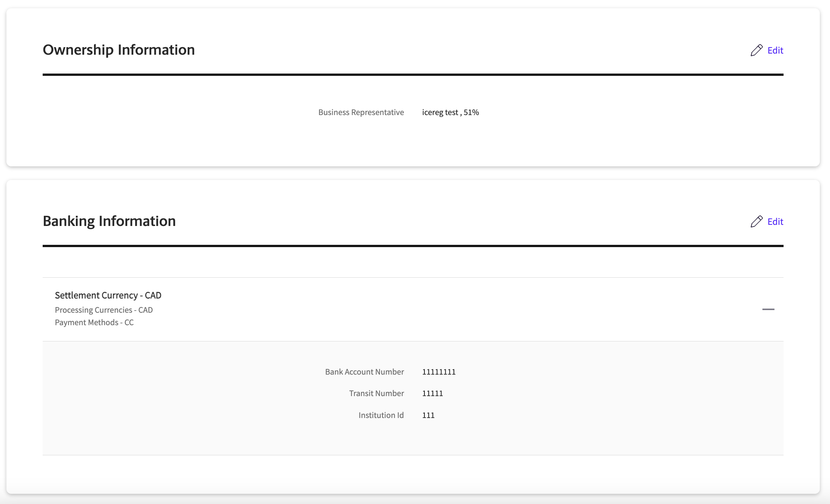This screenshot has width=830, height=504.
Task: Click the pencil icon for Banking Information
Action: 756,221
